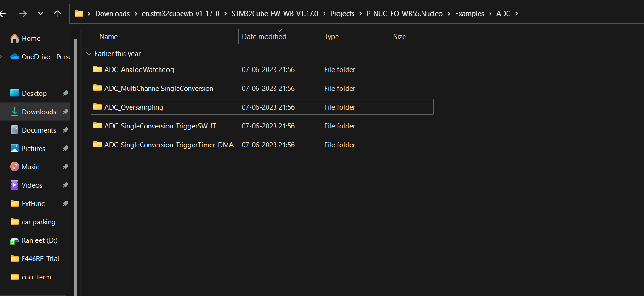The height and width of the screenshot is (296, 644).
Task: Open the Videos icon in sidebar
Action: [15, 185]
